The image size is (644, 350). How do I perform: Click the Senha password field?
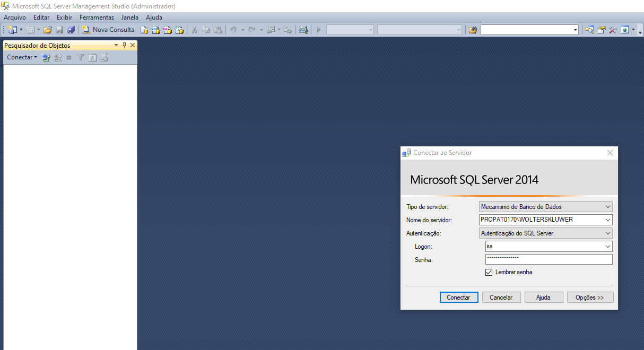[549, 259]
